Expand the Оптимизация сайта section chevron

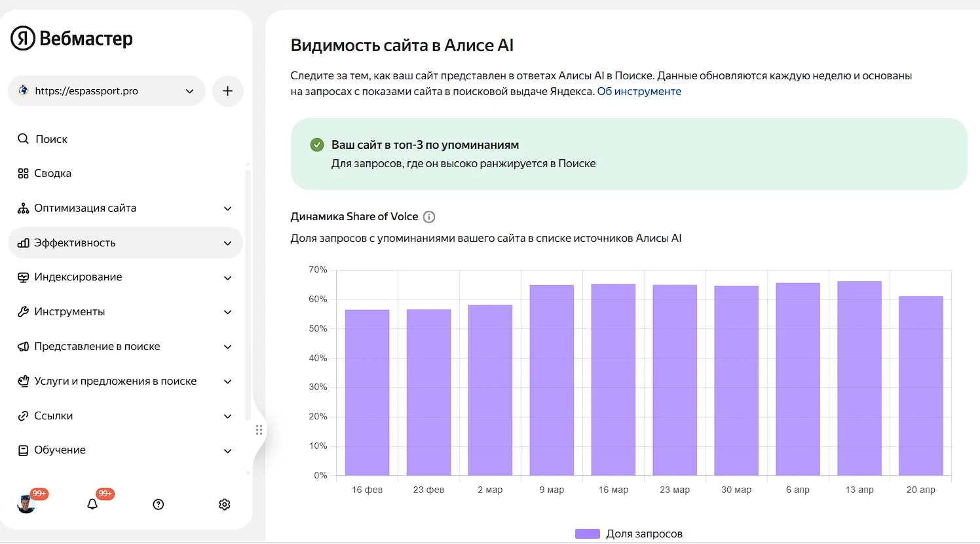[228, 208]
